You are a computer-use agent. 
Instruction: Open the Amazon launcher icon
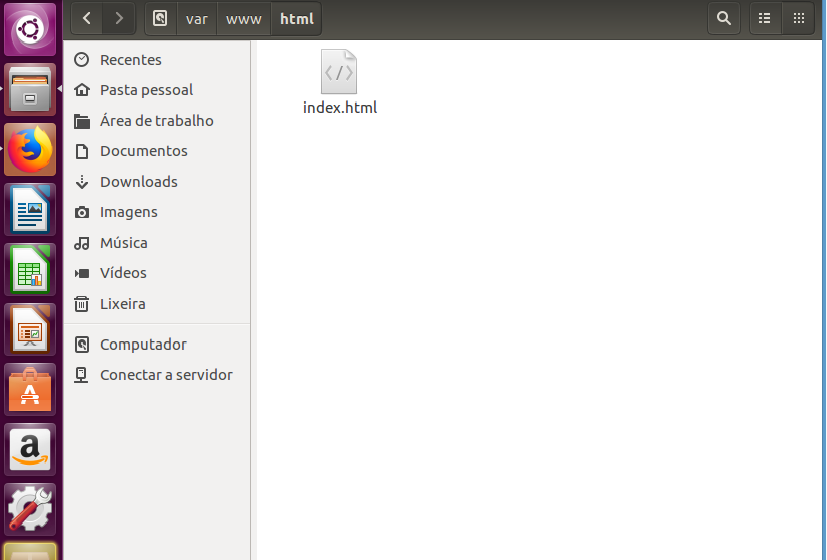point(30,449)
